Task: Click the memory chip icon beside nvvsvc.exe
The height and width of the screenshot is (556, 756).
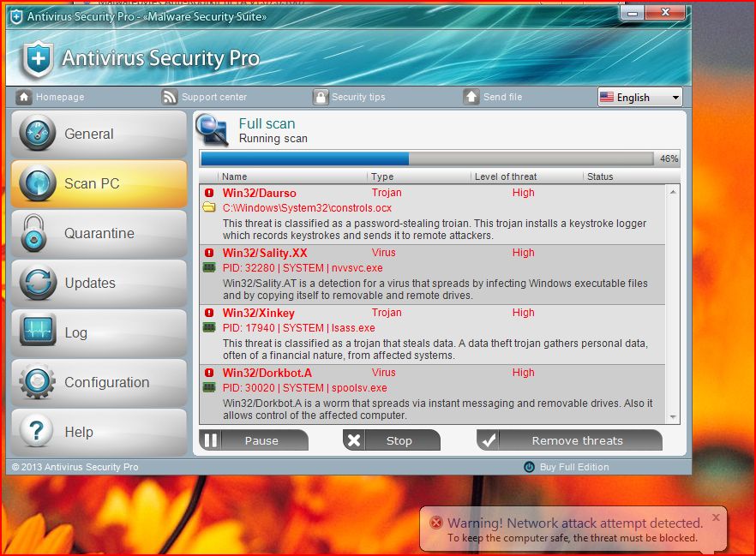Action: 209,267
